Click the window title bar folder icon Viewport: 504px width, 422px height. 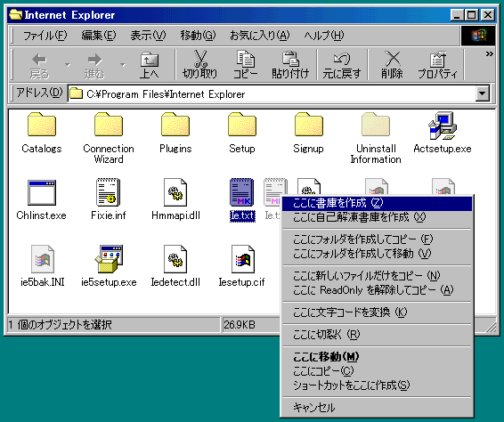16,15
